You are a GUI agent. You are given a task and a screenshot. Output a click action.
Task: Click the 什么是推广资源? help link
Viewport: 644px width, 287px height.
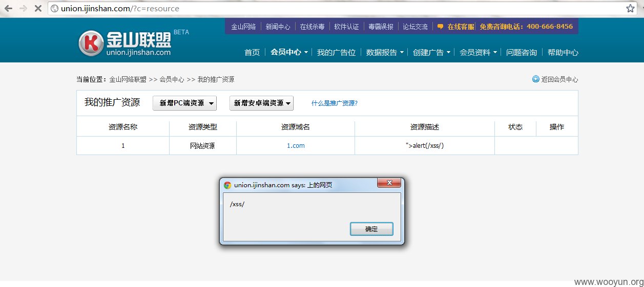coord(335,103)
